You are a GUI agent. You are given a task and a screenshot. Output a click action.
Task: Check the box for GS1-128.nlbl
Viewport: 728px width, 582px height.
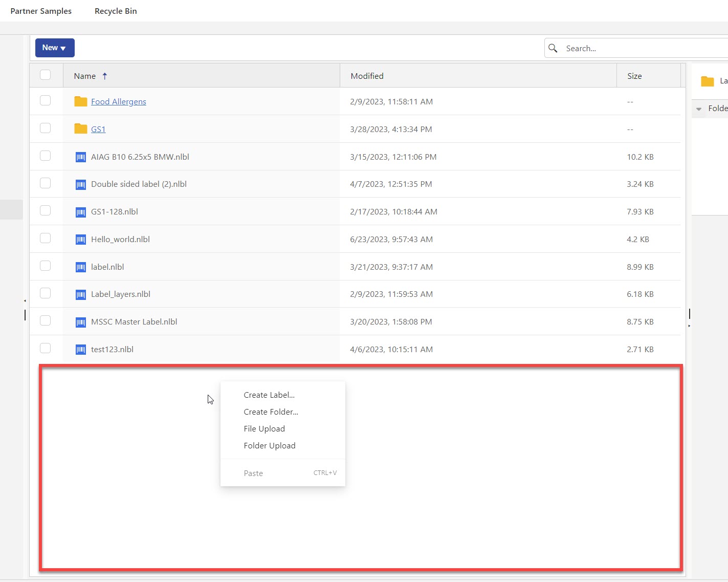(46, 211)
